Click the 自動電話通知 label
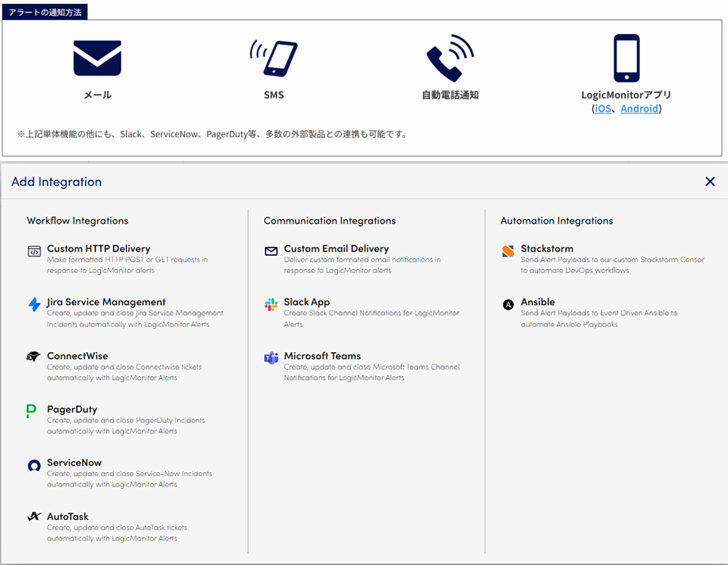This screenshot has height=565, width=728. pyautogui.click(x=450, y=94)
